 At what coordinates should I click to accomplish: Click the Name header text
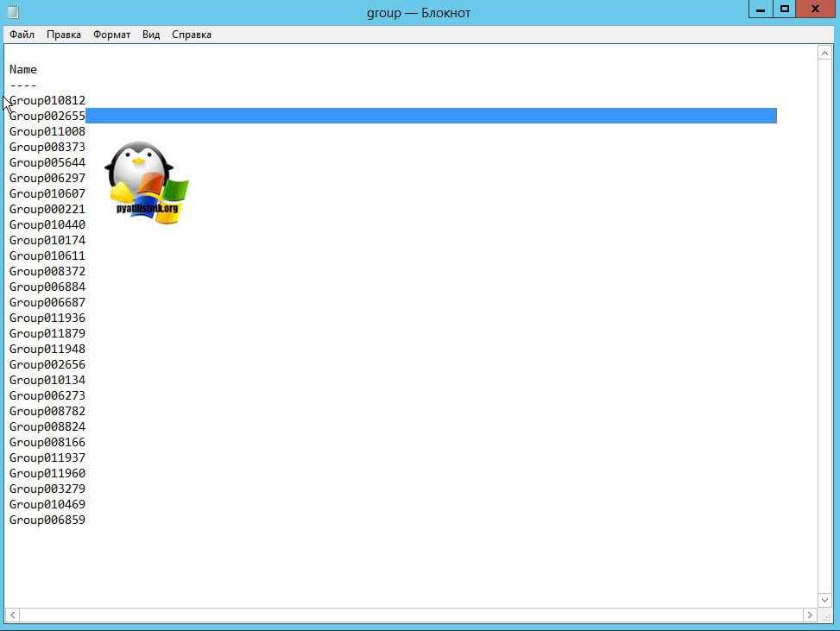(x=23, y=70)
